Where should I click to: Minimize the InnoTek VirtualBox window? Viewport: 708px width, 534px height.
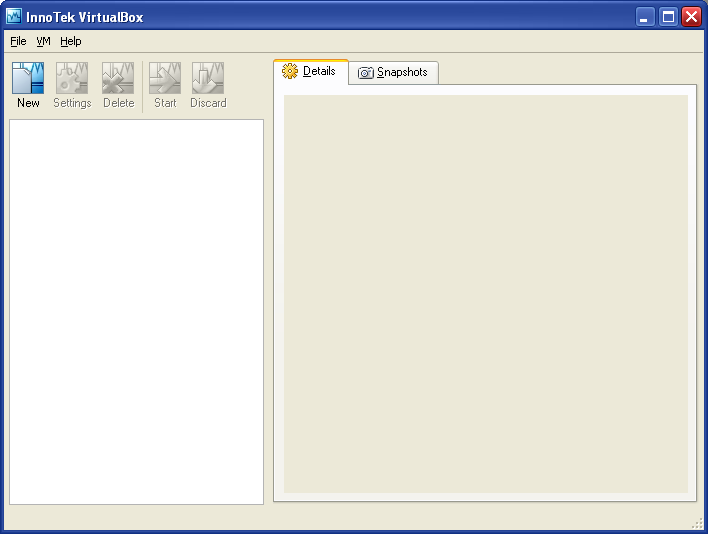645,17
